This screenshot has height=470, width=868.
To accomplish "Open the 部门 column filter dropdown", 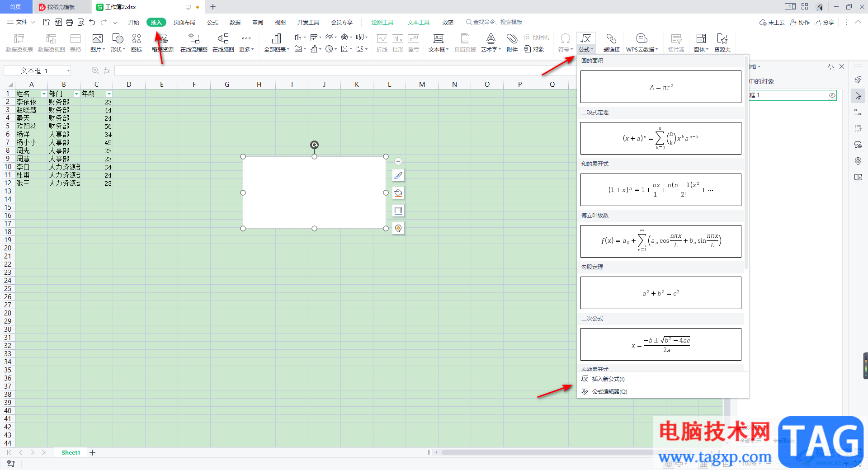I will 76,94.
